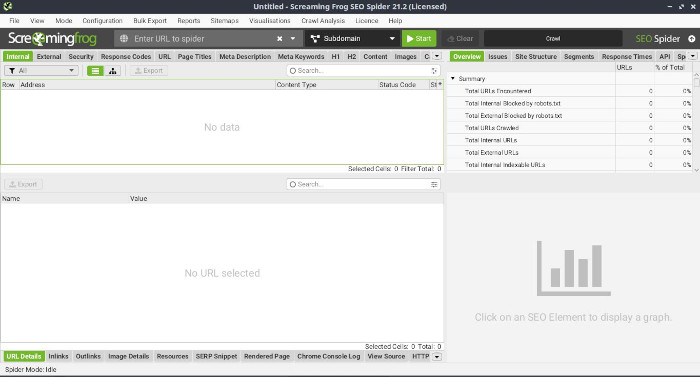Select Total Internal Blocked by robots.txt row
Image resolution: width=700 pixels, height=377 pixels.
click(570, 103)
